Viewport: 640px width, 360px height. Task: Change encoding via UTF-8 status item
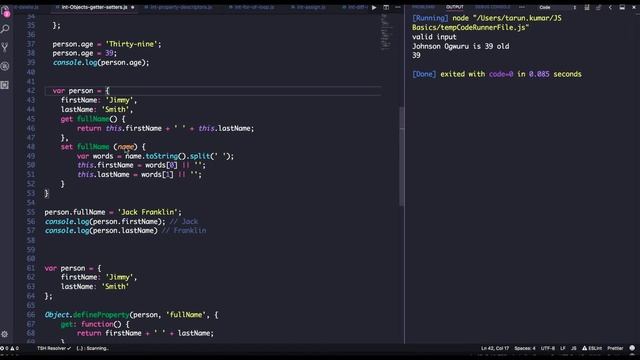548,348
